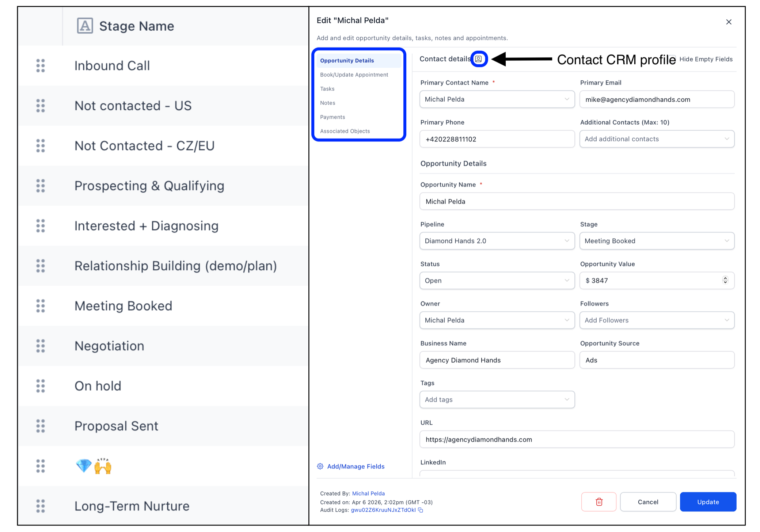Grab the drag handle beside Meeting Booked

pyautogui.click(x=40, y=306)
